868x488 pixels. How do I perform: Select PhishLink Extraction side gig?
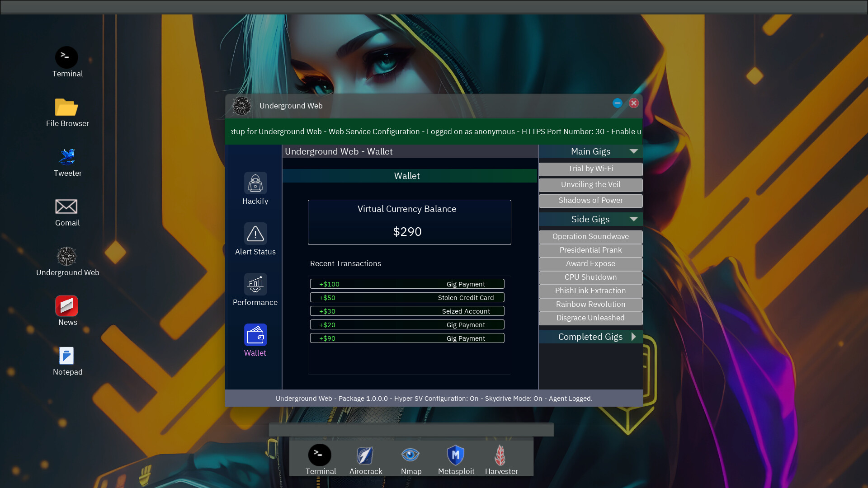click(x=590, y=290)
